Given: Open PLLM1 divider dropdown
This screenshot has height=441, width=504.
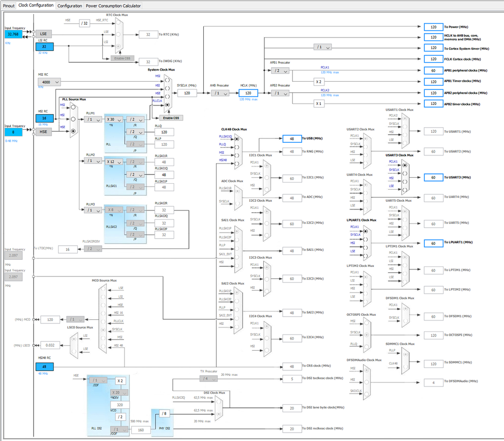Looking at the screenshot, I should tap(93, 119).
